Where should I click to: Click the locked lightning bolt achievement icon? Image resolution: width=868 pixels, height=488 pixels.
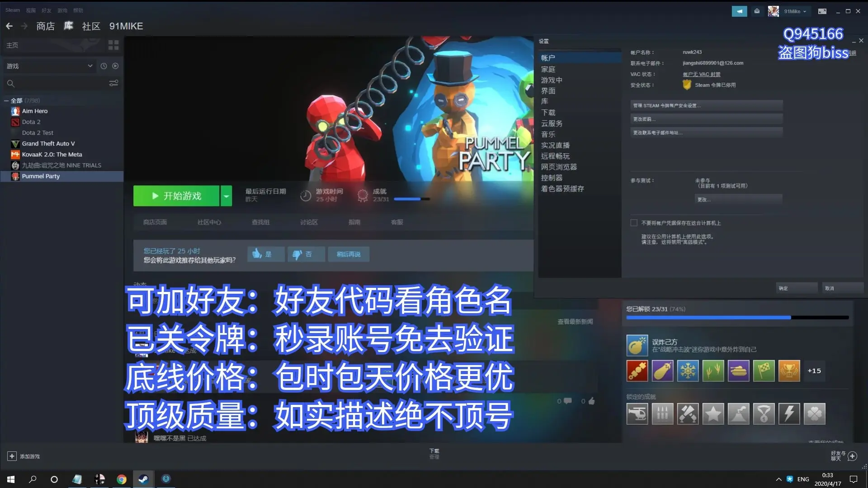click(x=789, y=414)
